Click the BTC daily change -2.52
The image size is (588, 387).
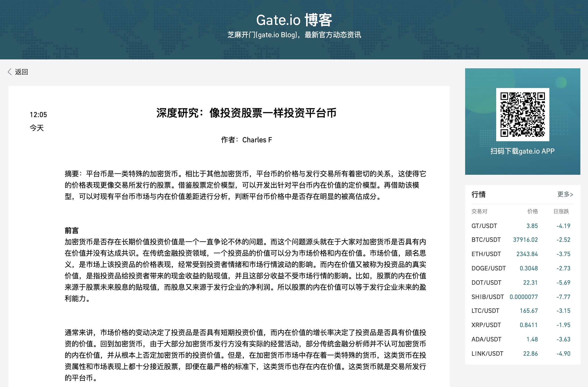pyautogui.click(x=563, y=240)
